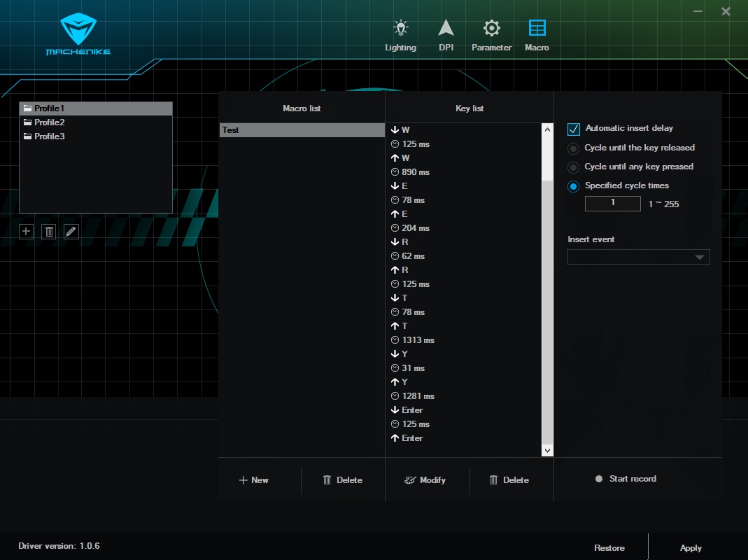Image resolution: width=748 pixels, height=560 pixels.
Task: Click the Machenike logo
Action: 78,34
